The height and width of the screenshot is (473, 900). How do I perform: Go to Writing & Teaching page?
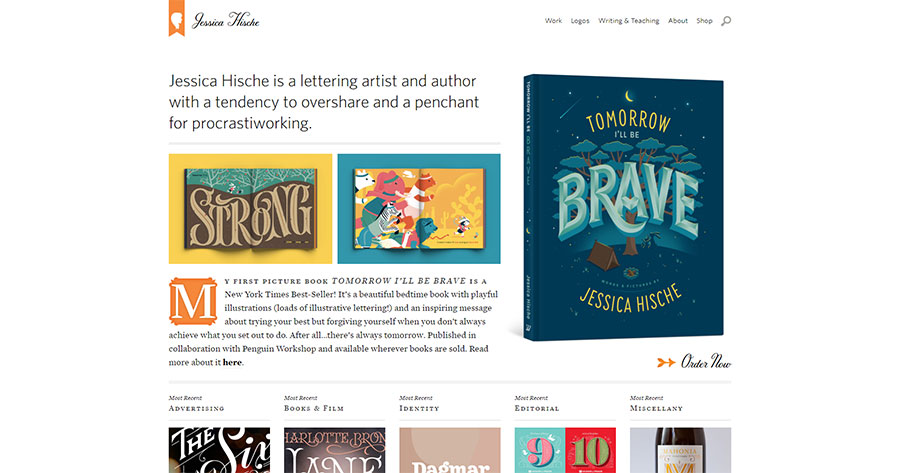[x=629, y=21]
